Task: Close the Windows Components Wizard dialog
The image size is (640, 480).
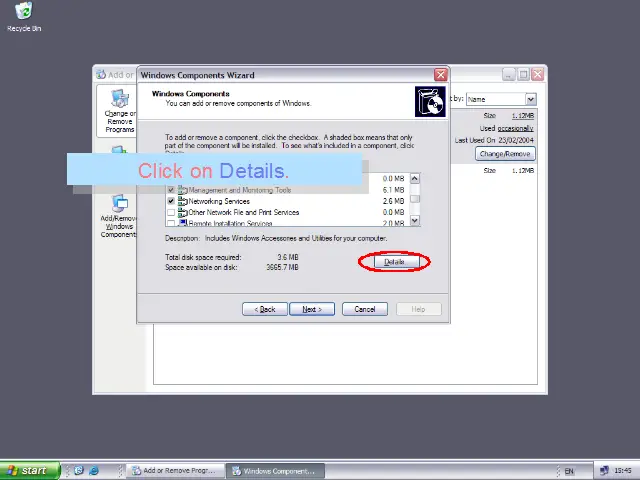Action: (440, 75)
